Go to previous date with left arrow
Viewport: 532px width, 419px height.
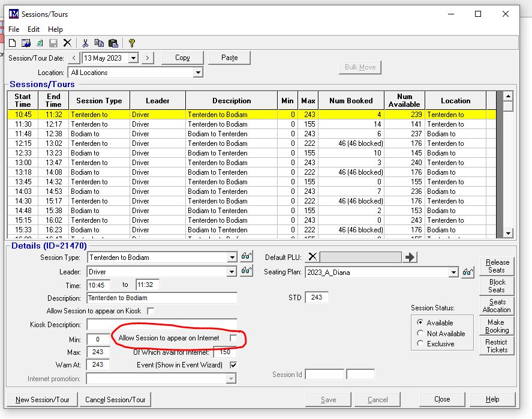(x=74, y=58)
